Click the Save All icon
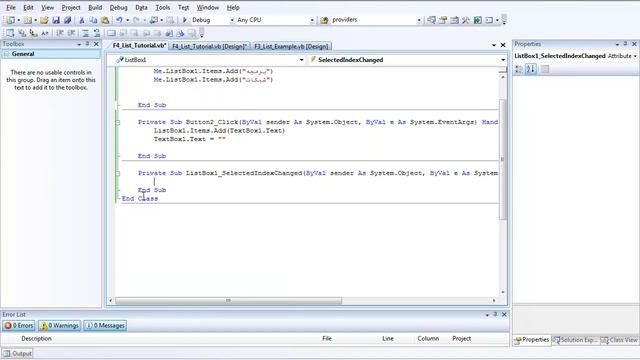The height and width of the screenshot is (360, 640). [67, 20]
